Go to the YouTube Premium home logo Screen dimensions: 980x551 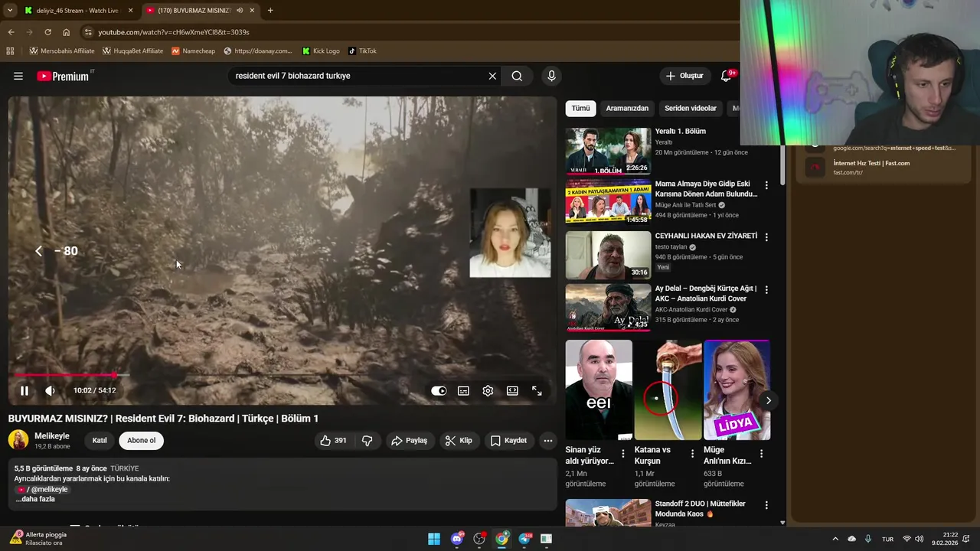tap(64, 76)
